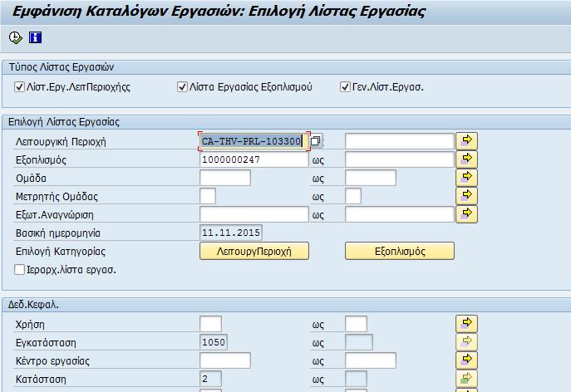Screen dimensions: 571x392
Task: Click Μετρητής Ομάδας upper limit field
Action: (353, 196)
